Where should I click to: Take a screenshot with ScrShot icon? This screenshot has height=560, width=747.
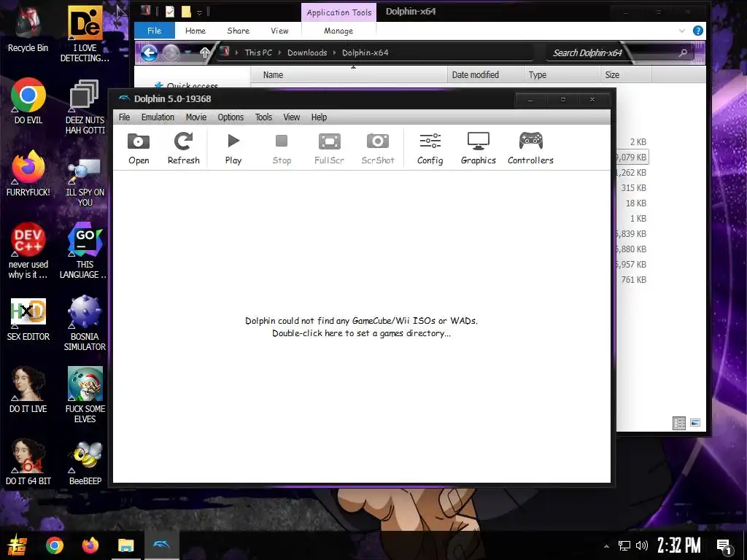[378, 149]
